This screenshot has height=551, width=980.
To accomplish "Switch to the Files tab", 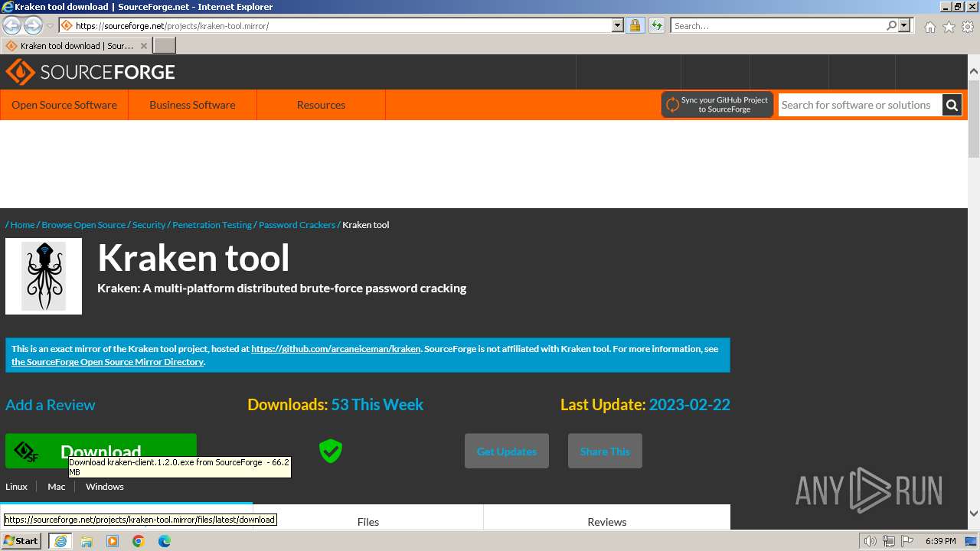I will [368, 521].
